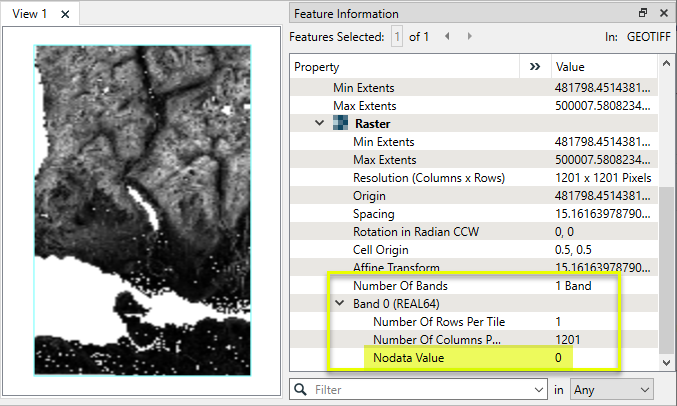This screenshot has height=406, width=677.
Task: Close the Feature Information panel
Action: click(x=663, y=13)
